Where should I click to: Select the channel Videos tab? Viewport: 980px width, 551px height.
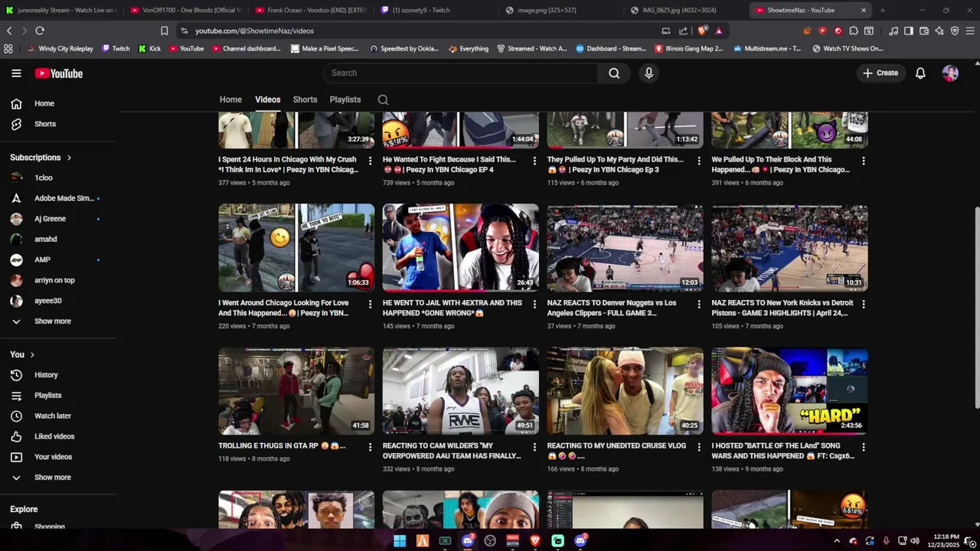(267, 99)
